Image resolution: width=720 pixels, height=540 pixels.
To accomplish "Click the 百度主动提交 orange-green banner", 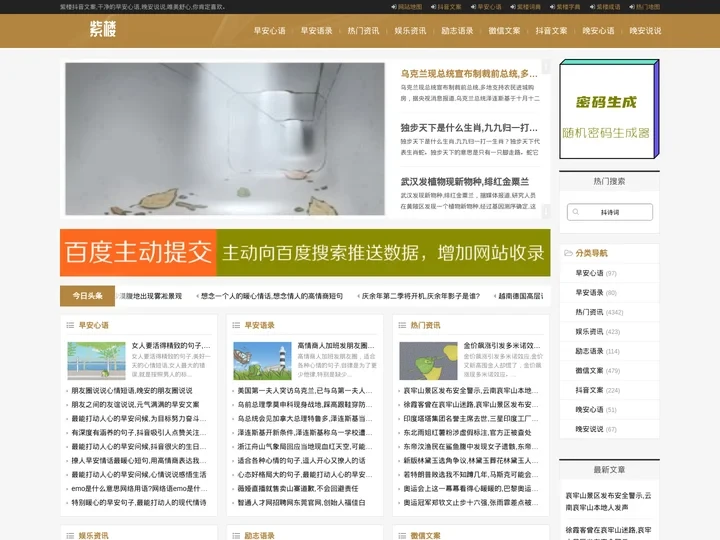I will pyautogui.click(x=305, y=253).
